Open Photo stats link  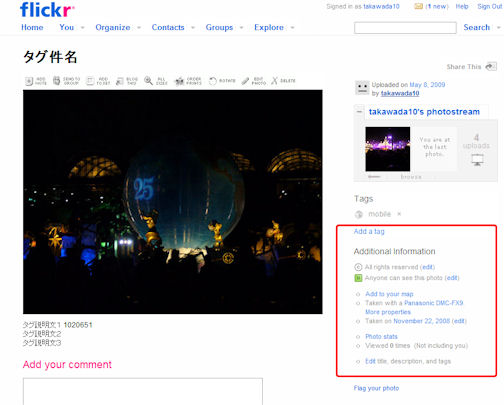click(381, 336)
